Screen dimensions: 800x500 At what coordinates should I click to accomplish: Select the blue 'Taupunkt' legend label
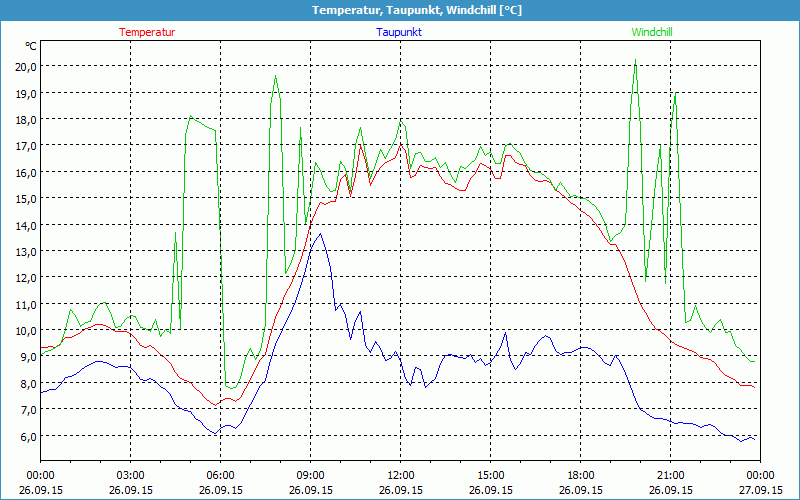pos(399,32)
